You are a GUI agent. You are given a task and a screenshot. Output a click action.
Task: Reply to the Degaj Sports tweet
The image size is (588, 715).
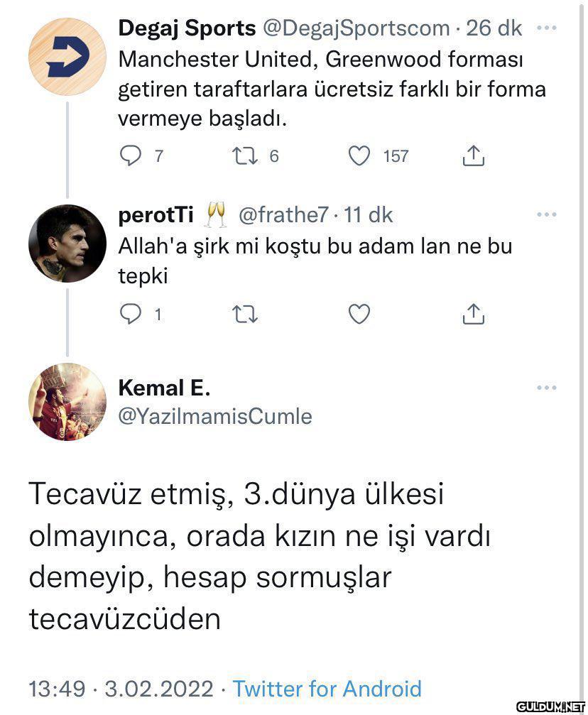[131, 155]
